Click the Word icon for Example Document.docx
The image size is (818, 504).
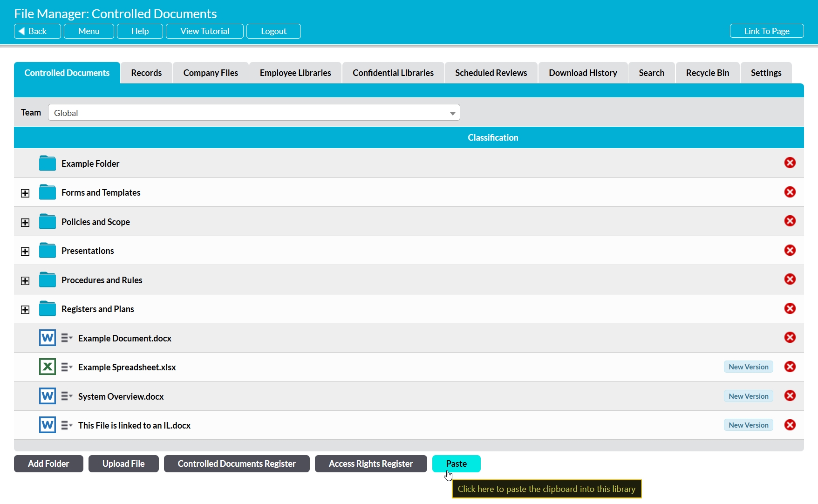[47, 338]
